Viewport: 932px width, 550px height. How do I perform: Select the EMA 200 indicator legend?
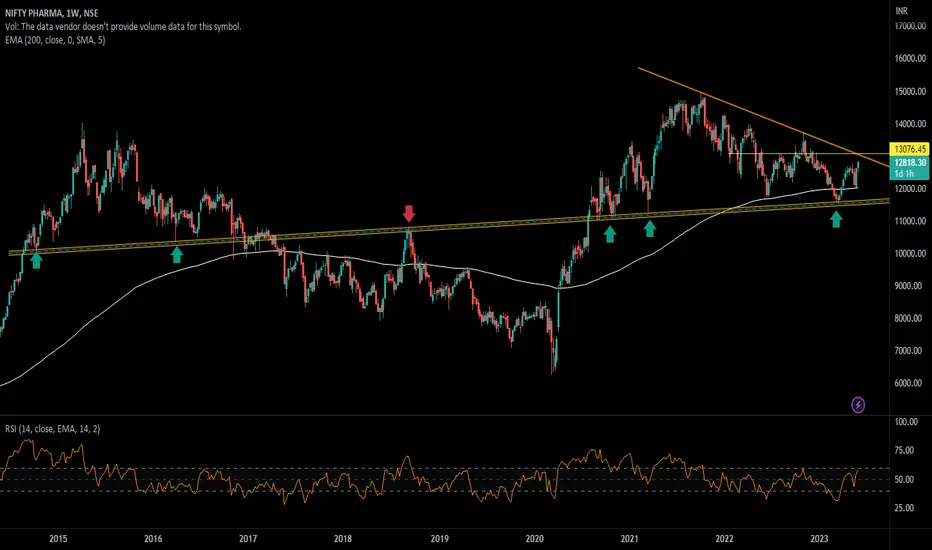point(55,40)
